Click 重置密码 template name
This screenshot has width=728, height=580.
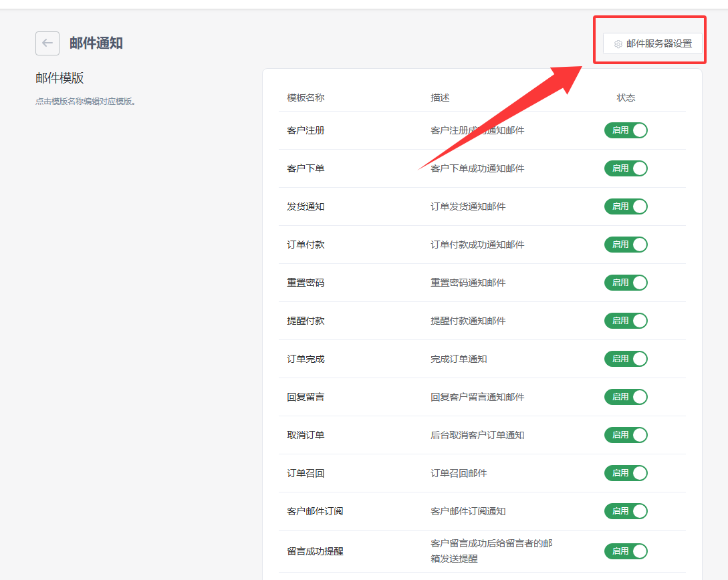306,283
